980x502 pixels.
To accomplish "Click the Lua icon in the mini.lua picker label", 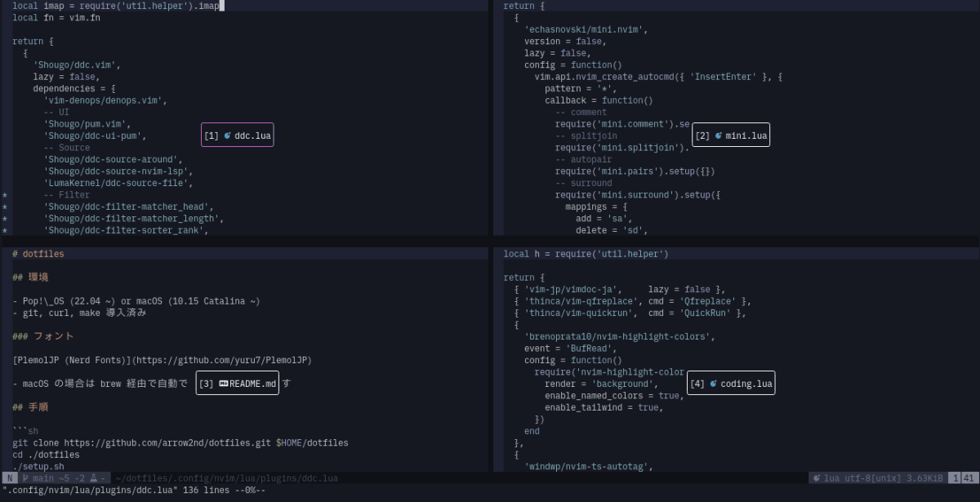I will (719, 136).
